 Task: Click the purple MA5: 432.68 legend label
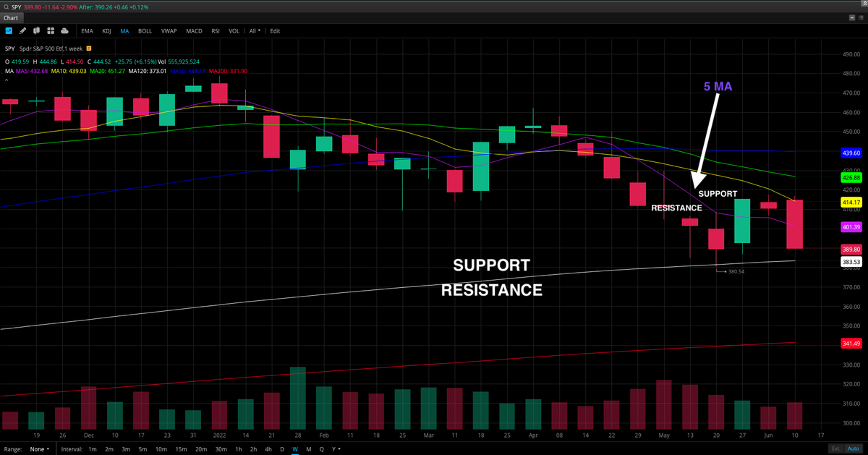tap(30, 71)
